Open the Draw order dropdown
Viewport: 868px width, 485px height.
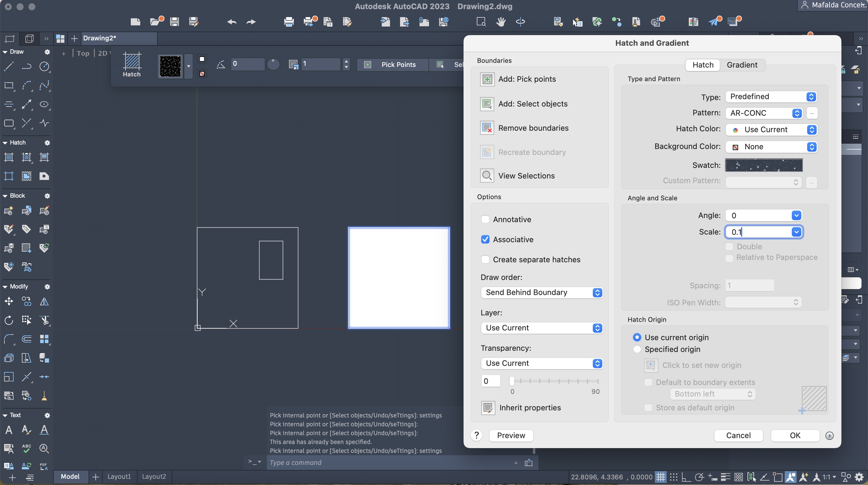tap(542, 292)
